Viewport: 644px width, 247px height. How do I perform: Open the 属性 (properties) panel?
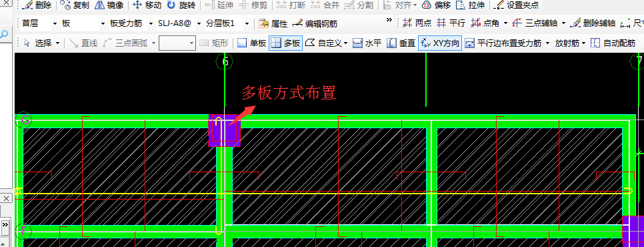pyautogui.click(x=273, y=24)
